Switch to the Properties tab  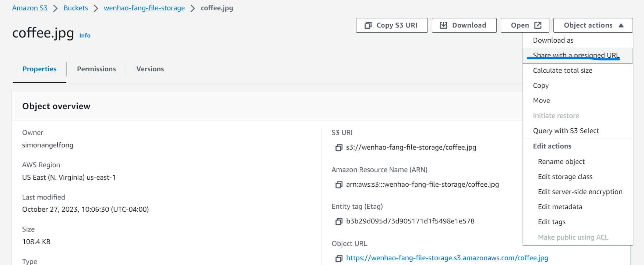(x=39, y=69)
